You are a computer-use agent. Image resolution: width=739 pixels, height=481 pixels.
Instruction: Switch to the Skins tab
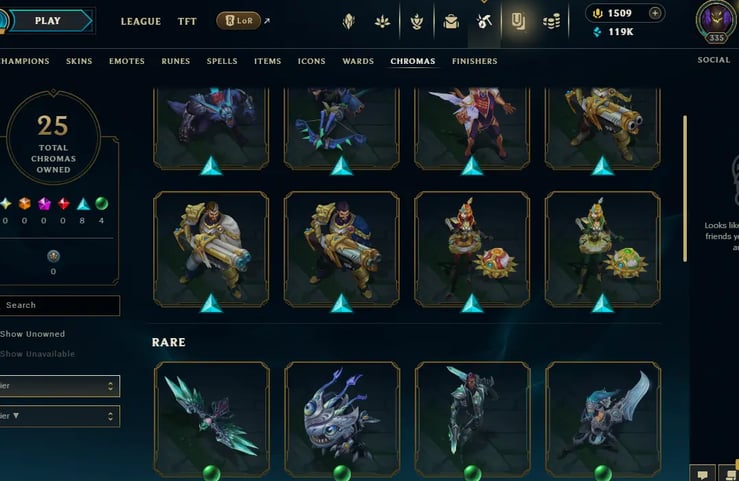click(79, 61)
